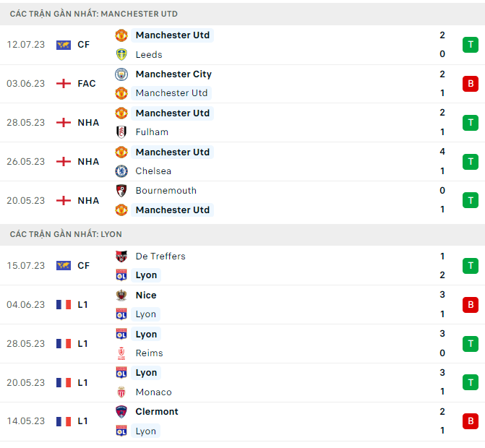The height and width of the screenshot is (448, 485).
Task: Click the red B badge for Manchester City match
Action: [471, 84]
